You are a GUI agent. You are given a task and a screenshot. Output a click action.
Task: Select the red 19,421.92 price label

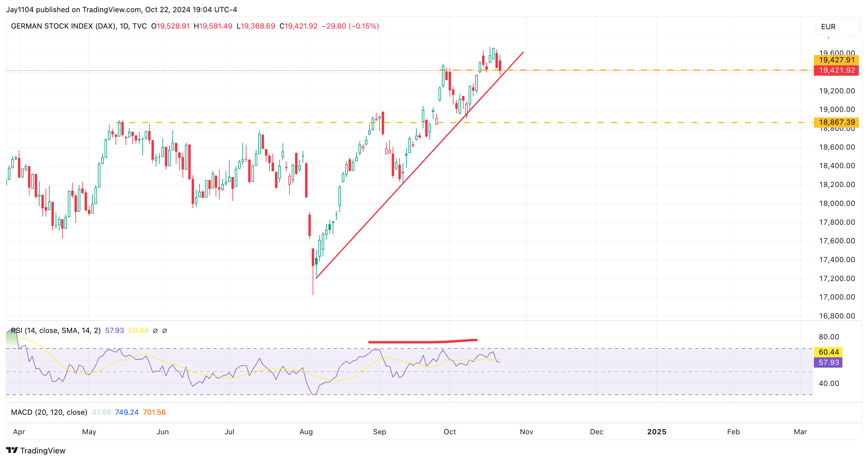836,71
